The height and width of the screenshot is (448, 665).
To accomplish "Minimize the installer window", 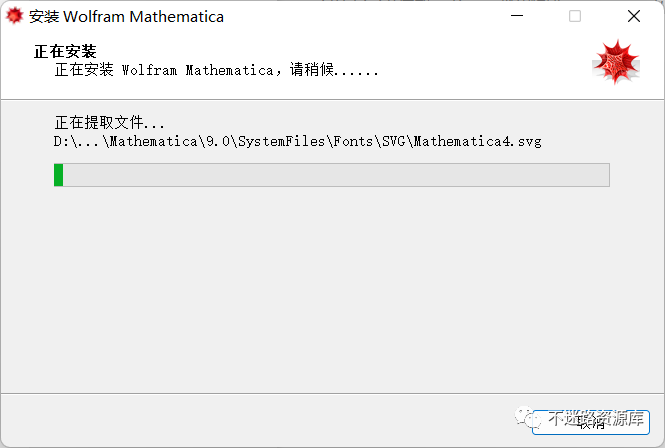I will pos(517,17).
